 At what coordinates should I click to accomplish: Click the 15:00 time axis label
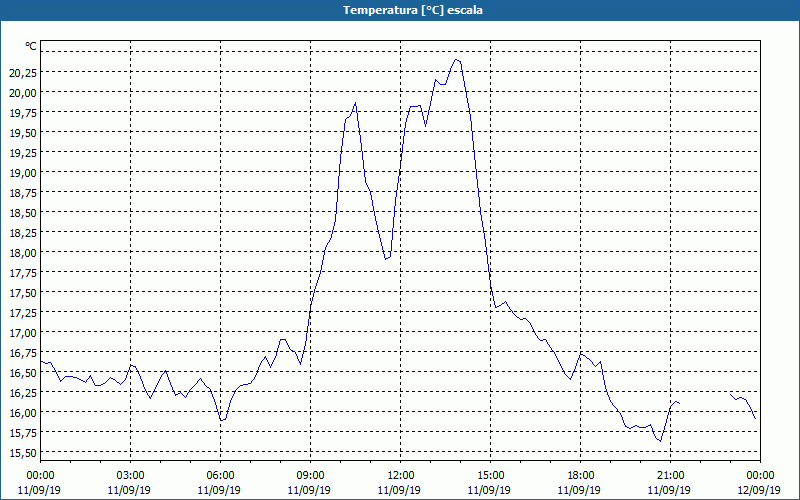coord(490,476)
